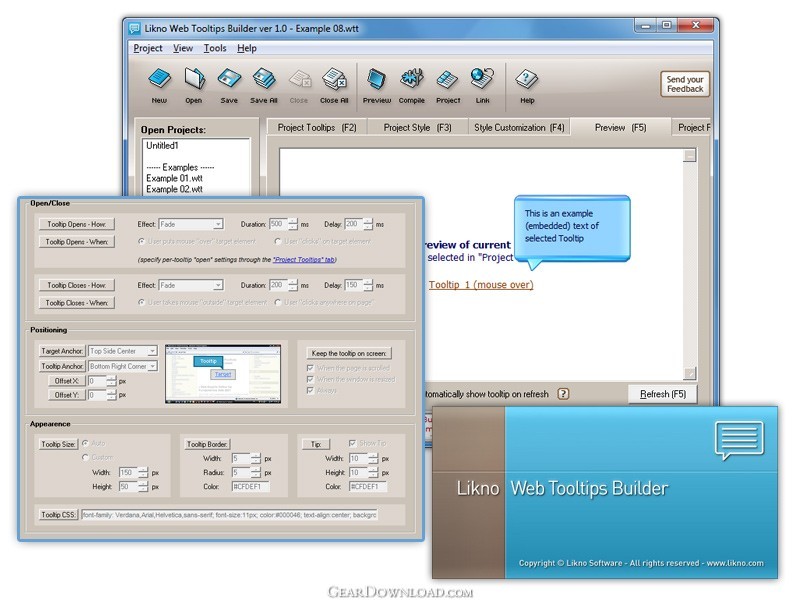Adjust the Offset X stepper
Image resolution: width=800 pixels, height=600 pixels.
(111, 381)
